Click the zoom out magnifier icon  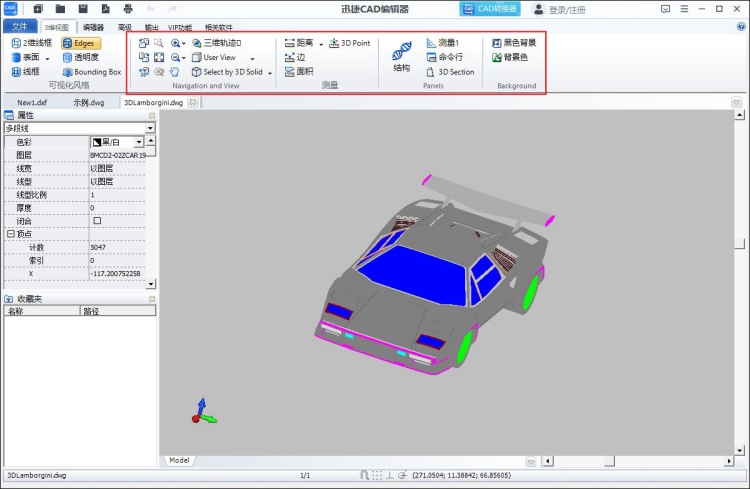176,57
